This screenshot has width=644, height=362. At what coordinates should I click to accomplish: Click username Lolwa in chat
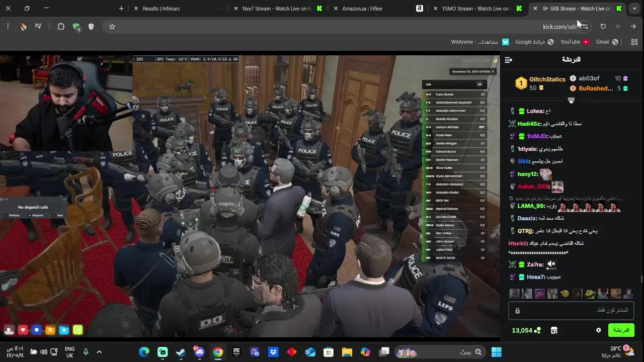535,111
